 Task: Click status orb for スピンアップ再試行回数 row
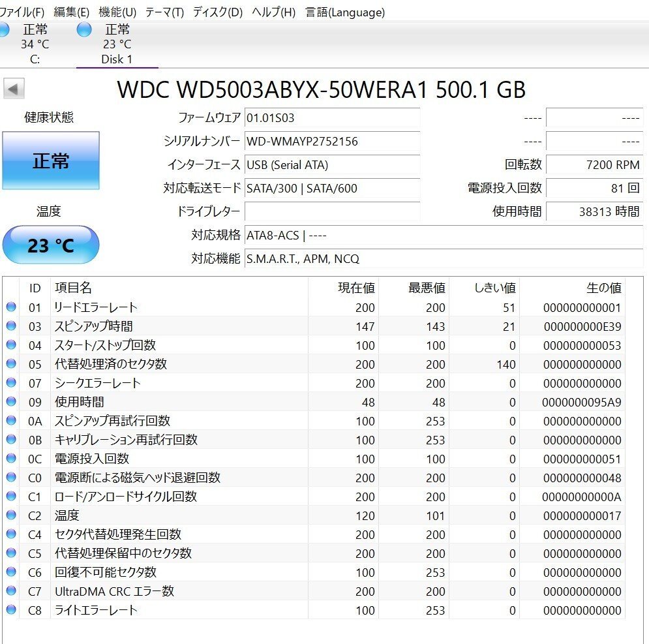(11, 420)
